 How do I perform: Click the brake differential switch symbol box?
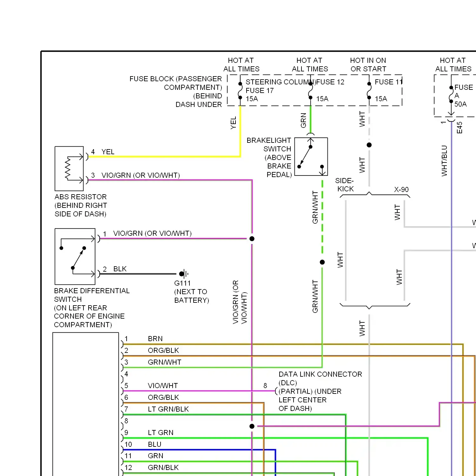(x=75, y=256)
